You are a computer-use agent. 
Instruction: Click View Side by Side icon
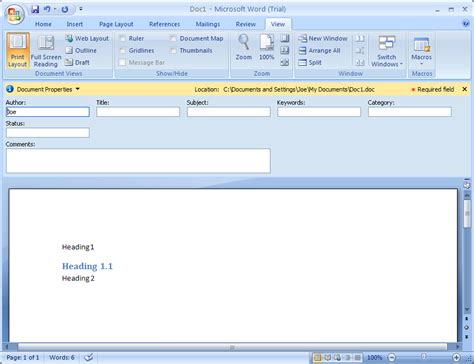tap(360, 38)
